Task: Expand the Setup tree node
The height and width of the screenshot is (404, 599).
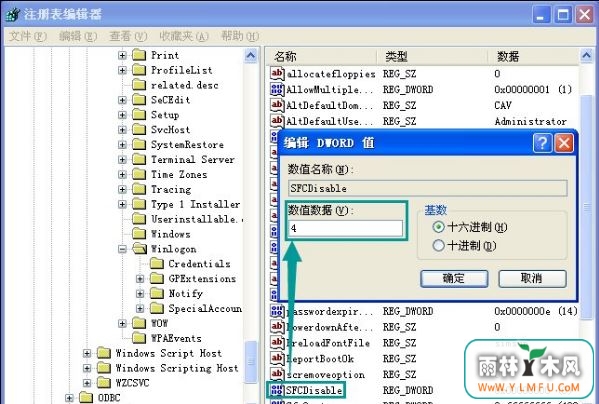Action: point(122,115)
